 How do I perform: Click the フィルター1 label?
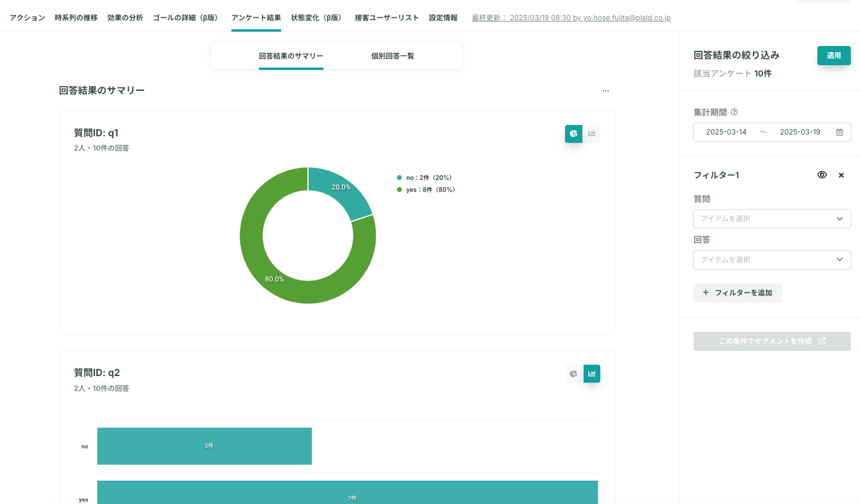click(716, 175)
